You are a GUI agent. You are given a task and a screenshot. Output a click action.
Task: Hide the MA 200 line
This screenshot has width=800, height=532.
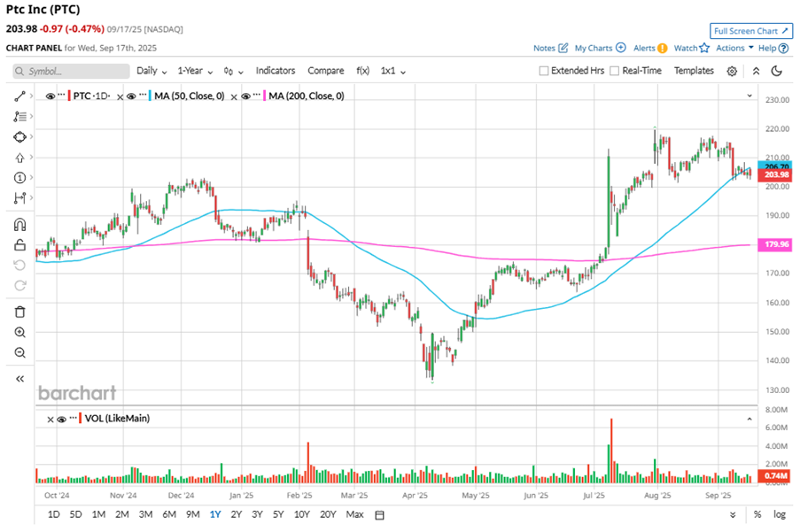[x=245, y=96]
